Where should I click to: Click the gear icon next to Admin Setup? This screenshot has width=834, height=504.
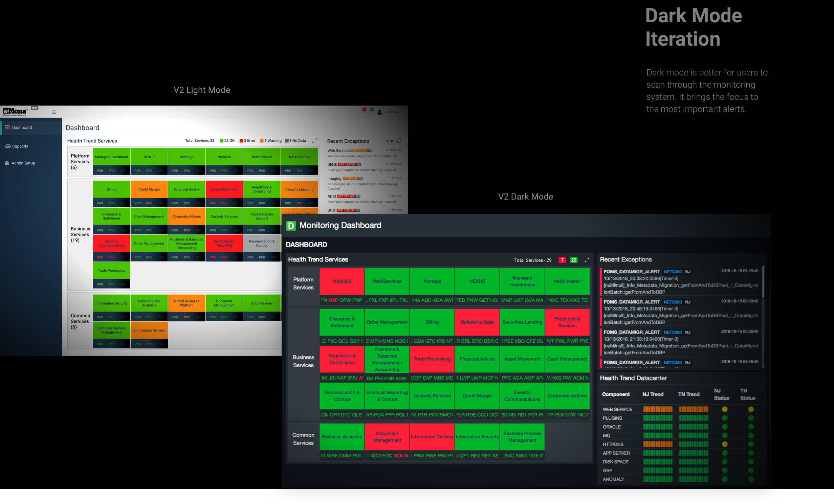click(7, 163)
